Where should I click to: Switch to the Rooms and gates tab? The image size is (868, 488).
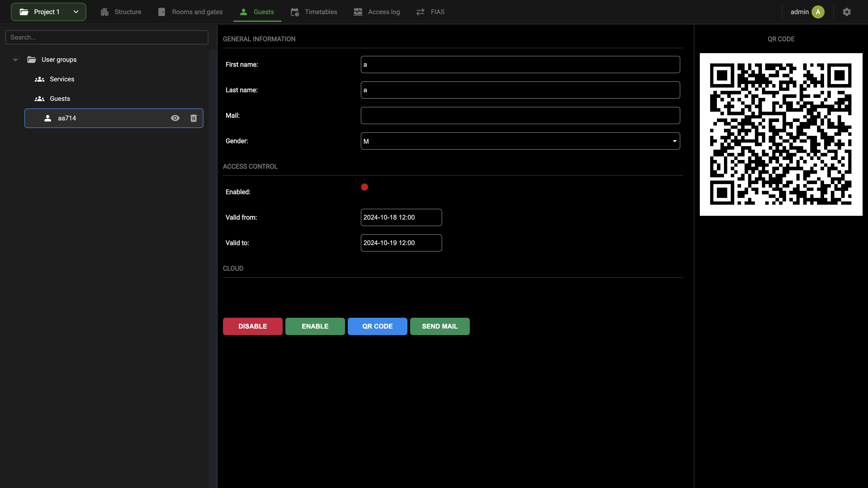tap(190, 12)
